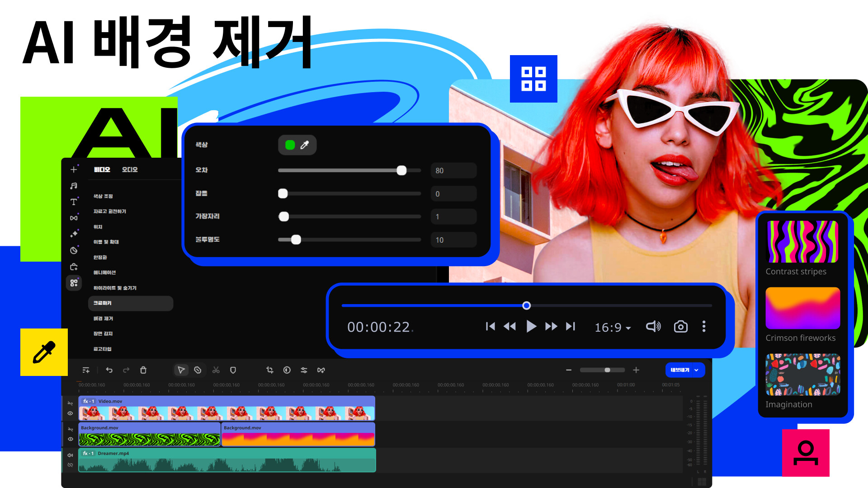
Task: Switch to the 오디오 tab
Action: click(130, 169)
